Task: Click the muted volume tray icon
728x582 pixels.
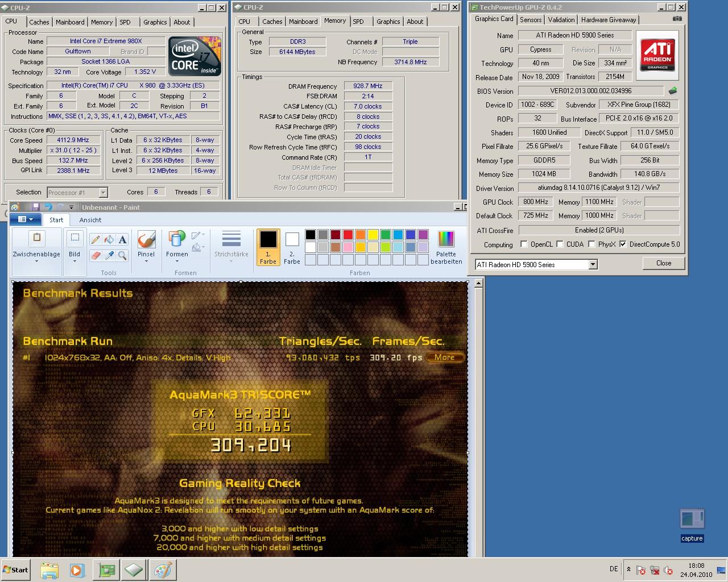Action: tap(668, 570)
